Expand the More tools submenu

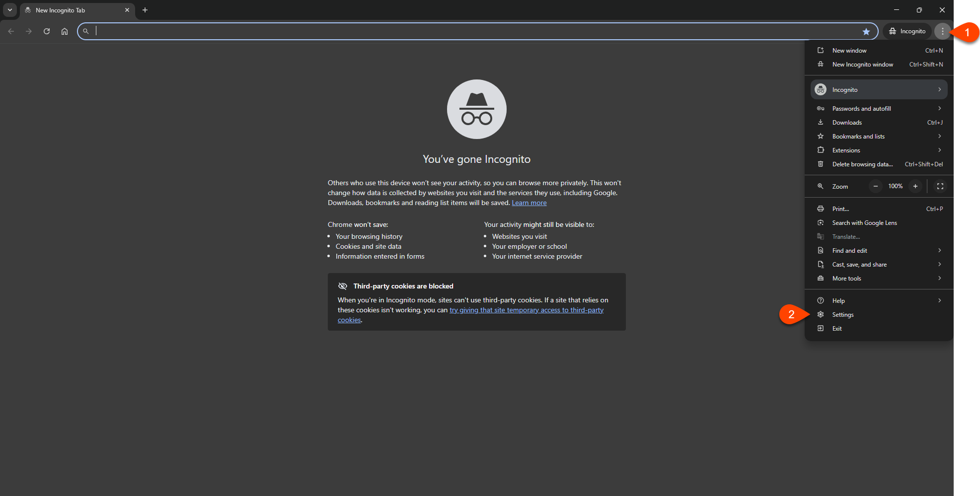tap(879, 279)
